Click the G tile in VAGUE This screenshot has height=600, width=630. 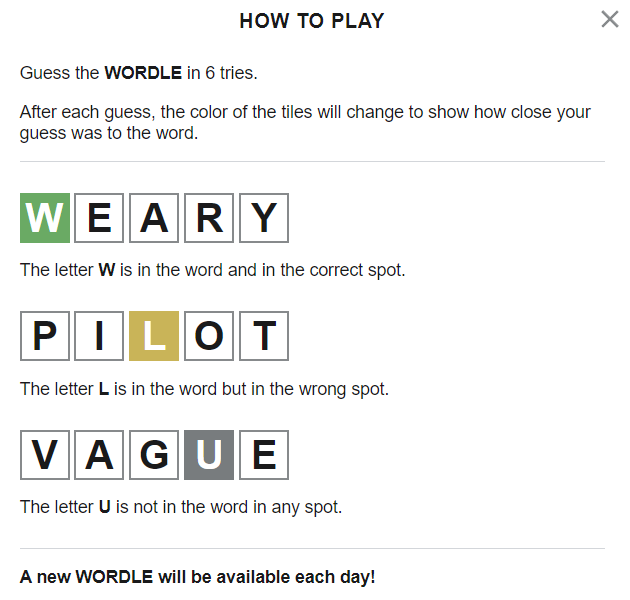coord(154,455)
